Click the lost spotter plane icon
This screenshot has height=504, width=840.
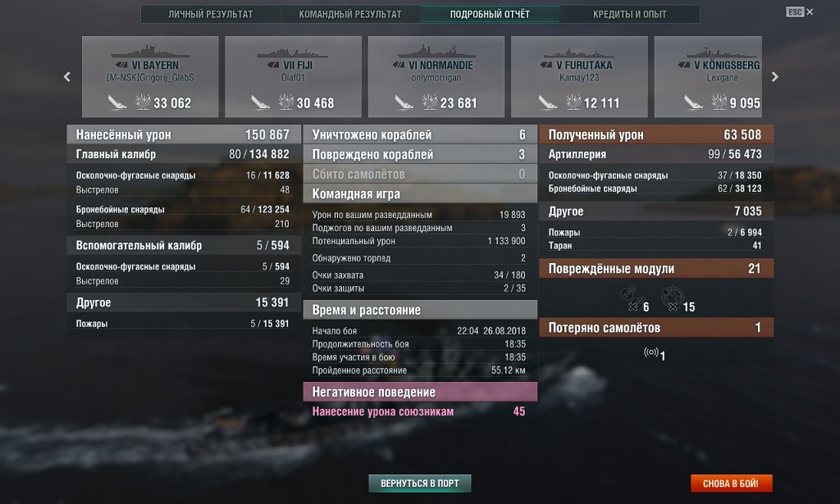(651, 352)
